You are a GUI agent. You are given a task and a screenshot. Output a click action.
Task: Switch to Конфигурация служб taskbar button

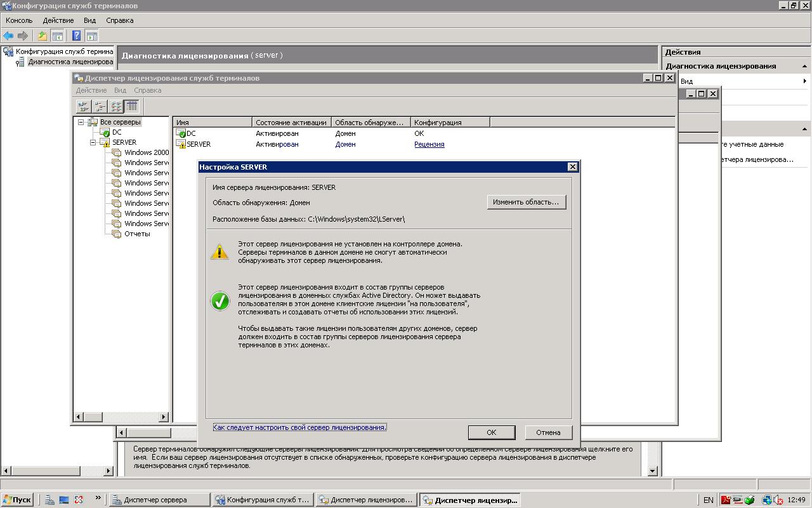(x=263, y=500)
